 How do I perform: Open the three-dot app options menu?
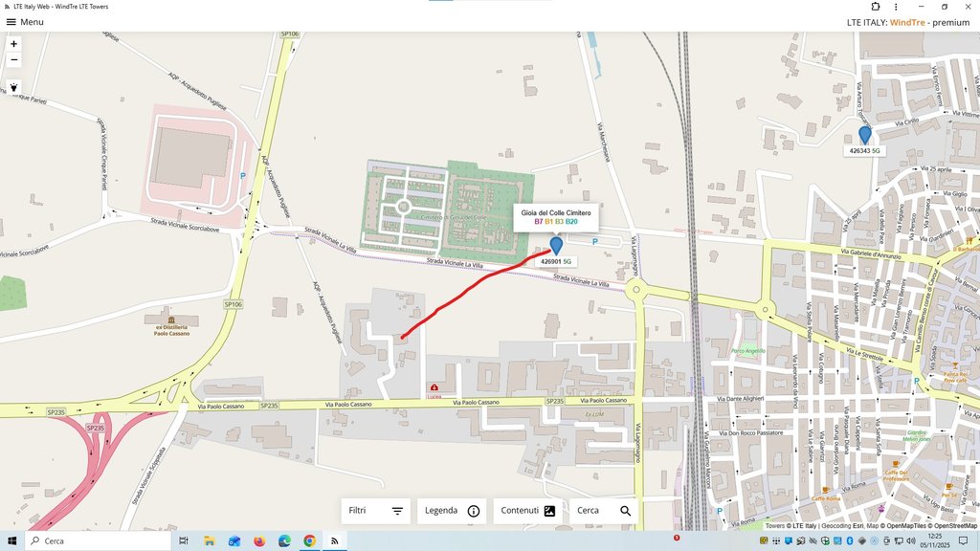(896, 7)
